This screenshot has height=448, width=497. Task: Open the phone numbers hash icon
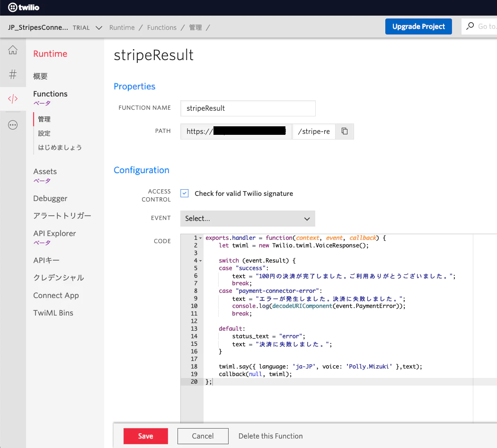coord(13,74)
